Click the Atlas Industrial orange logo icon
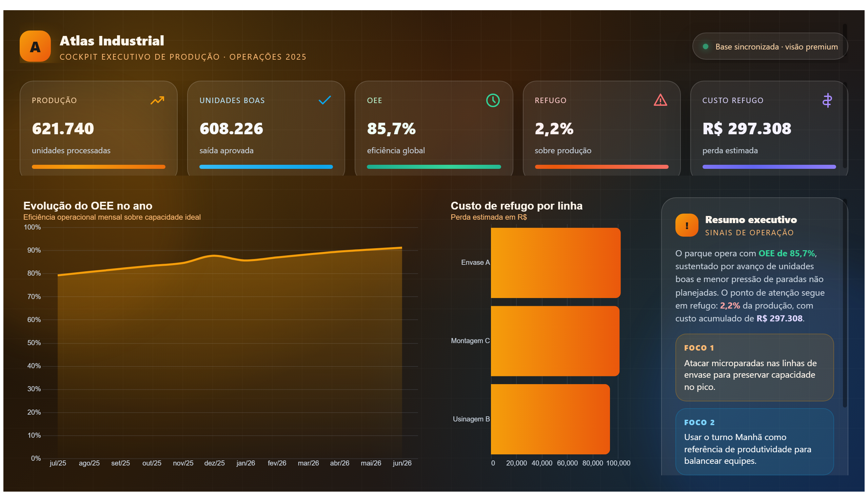This screenshot has width=868, height=495. pyautogui.click(x=35, y=46)
